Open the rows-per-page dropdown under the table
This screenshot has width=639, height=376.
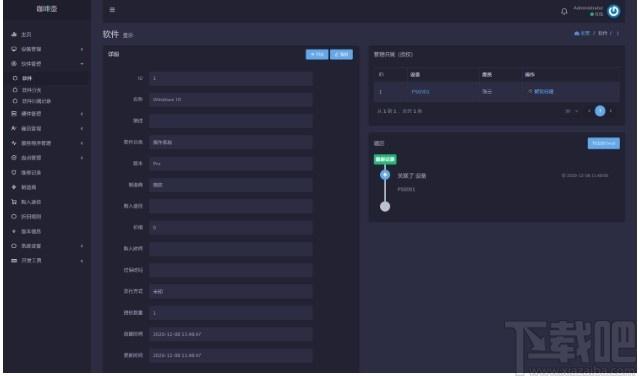[x=571, y=111]
